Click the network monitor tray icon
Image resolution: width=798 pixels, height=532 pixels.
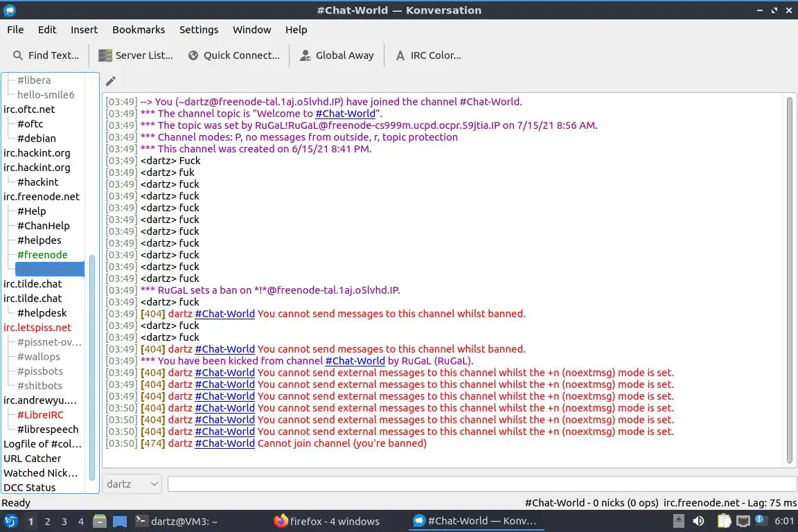(x=743, y=521)
